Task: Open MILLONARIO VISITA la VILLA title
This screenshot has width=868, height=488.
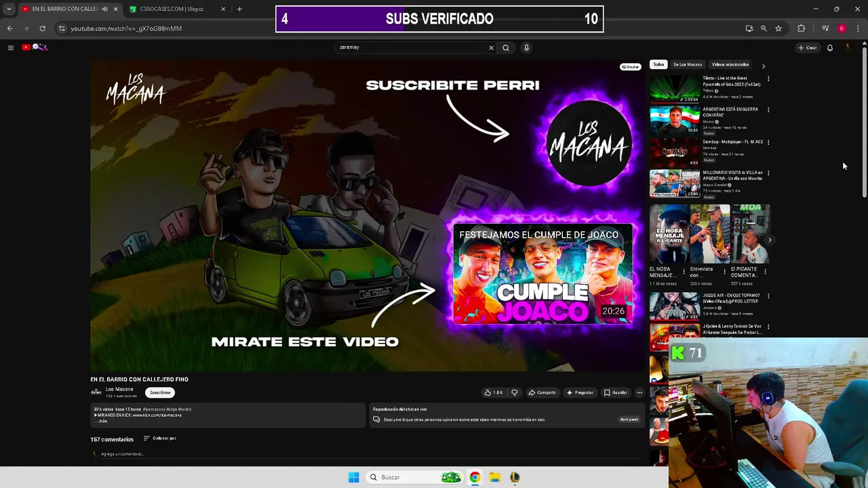Action: coord(733,176)
